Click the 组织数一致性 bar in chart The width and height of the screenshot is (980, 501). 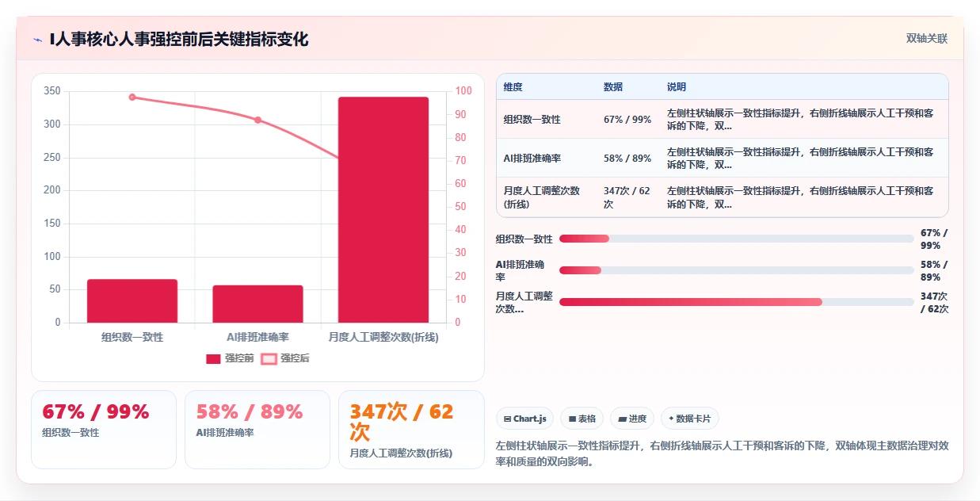(x=132, y=300)
